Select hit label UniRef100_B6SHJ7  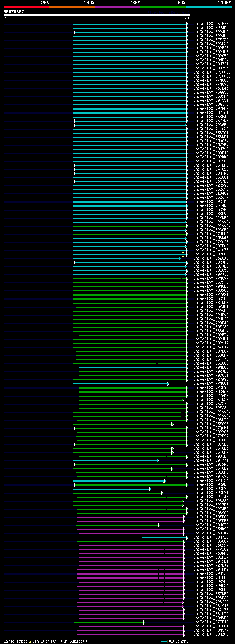[x=211, y=117]
